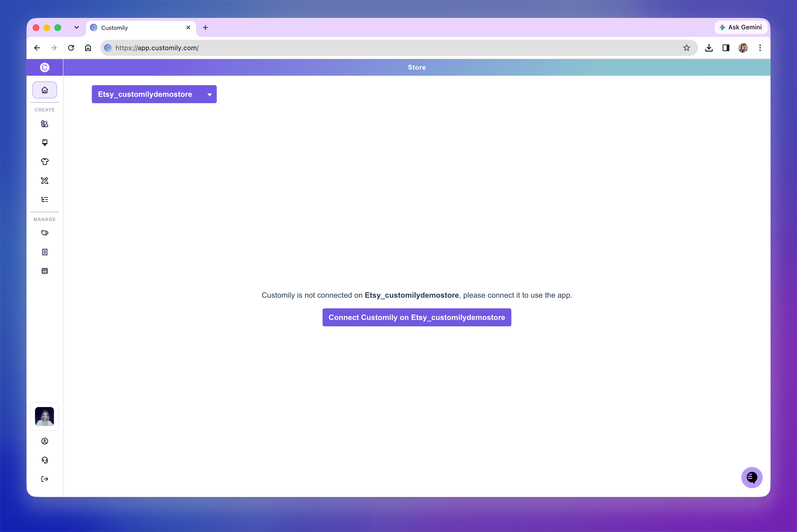Click the browser home button
The image size is (797, 532).
pos(88,48)
